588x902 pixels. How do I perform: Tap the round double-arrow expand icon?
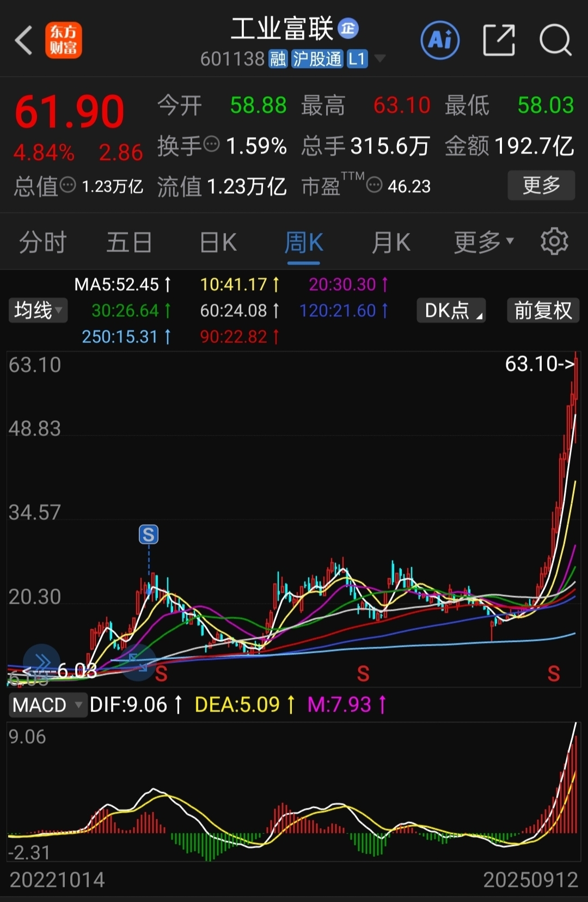[41, 662]
